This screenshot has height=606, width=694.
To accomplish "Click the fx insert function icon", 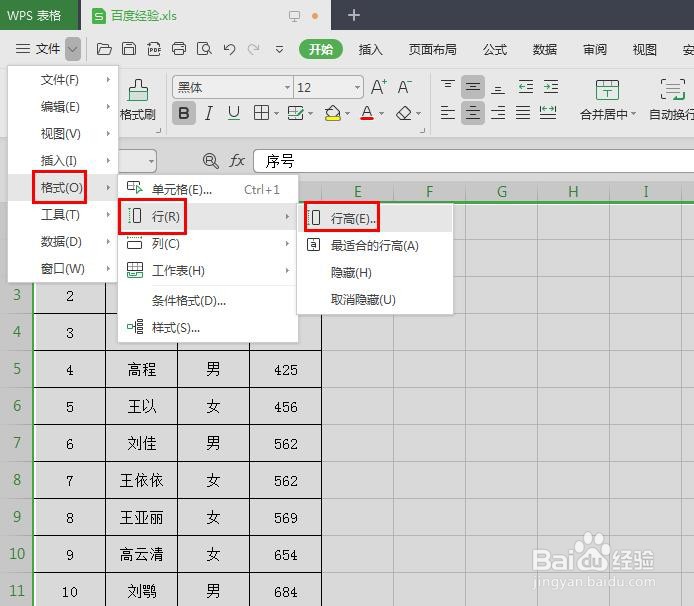I will click(x=237, y=160).
